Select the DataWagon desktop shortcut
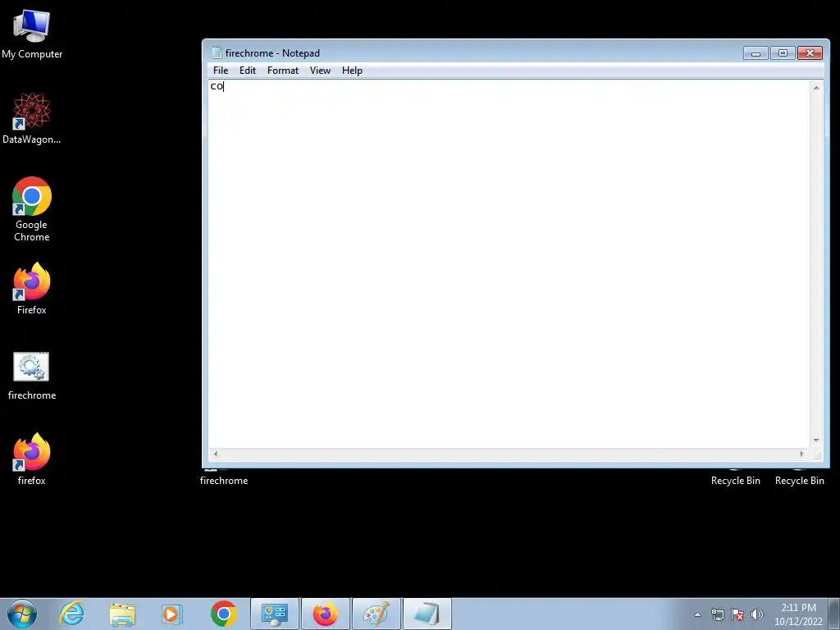The height and width of the screenshot is (630, 840). [32, 118]
